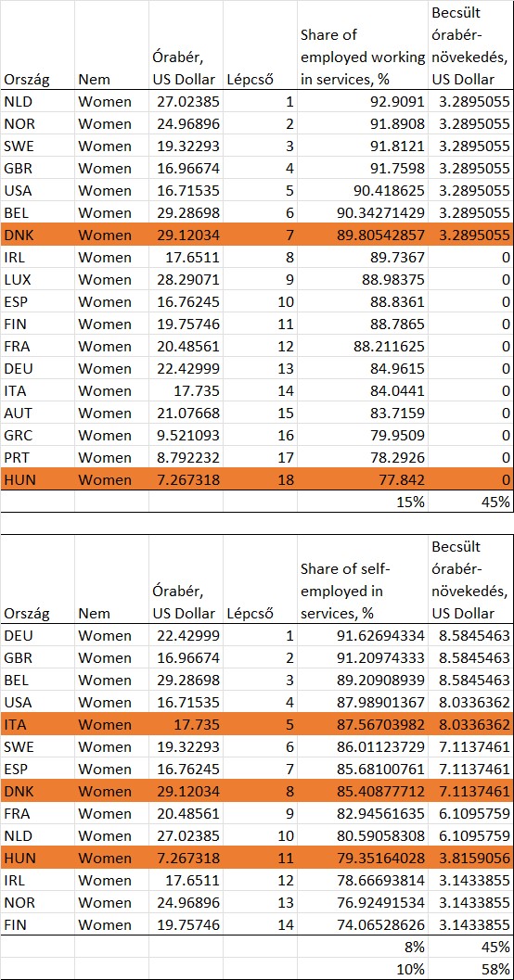This screenshot has height=980, width=514.
Task: Click the 8.0336362 cell in the ITA row
Action: point(470,724)
